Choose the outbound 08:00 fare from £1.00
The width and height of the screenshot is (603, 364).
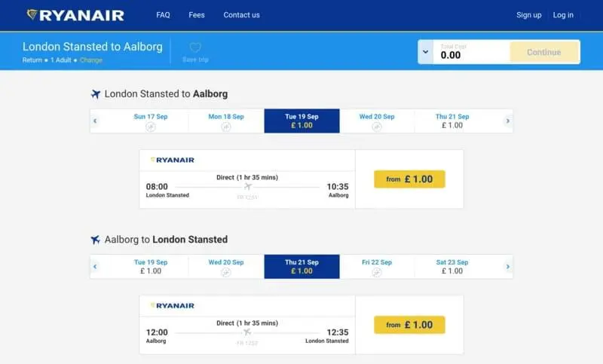tap(409, 179)
